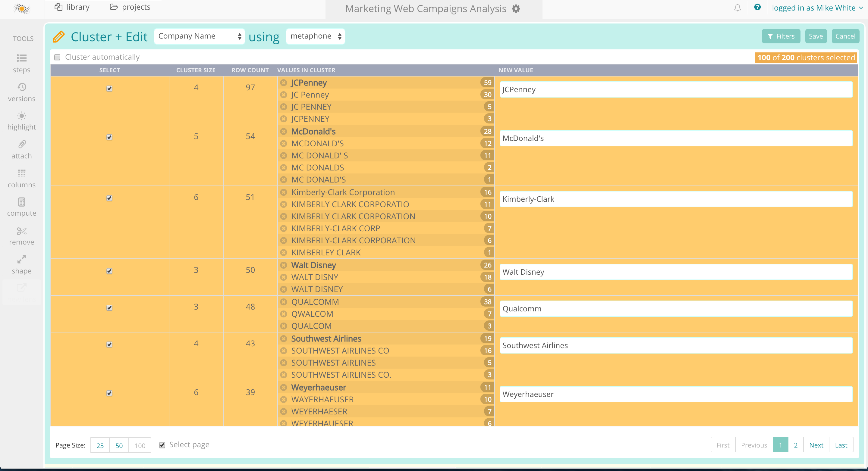Click the Cancel button
Viewport: 868px width, 471px height.
click(845, 36)
